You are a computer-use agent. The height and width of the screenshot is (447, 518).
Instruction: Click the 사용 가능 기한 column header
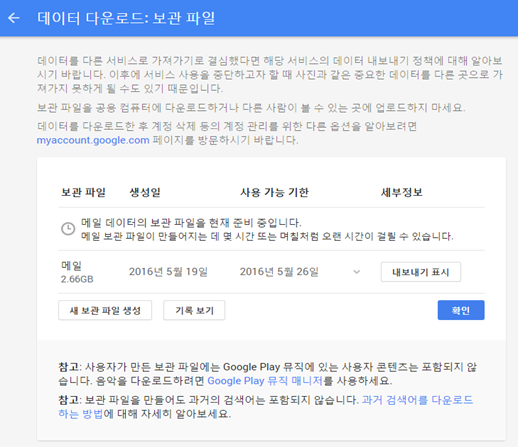[275, 192]
